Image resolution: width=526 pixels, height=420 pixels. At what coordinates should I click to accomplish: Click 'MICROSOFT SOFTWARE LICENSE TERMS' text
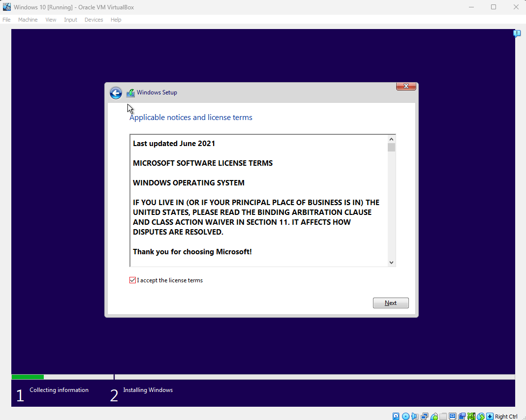click(x=203, y=163)
